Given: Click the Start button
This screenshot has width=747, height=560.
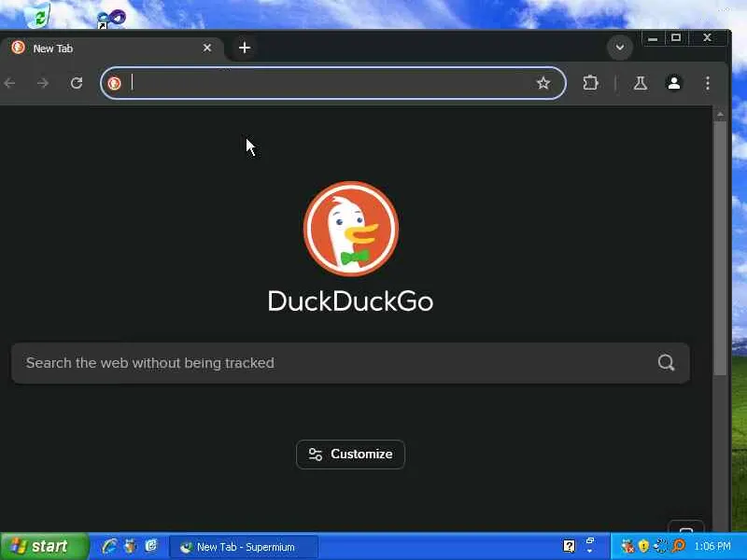Looking at the screenshot, I should pos(44,546).
